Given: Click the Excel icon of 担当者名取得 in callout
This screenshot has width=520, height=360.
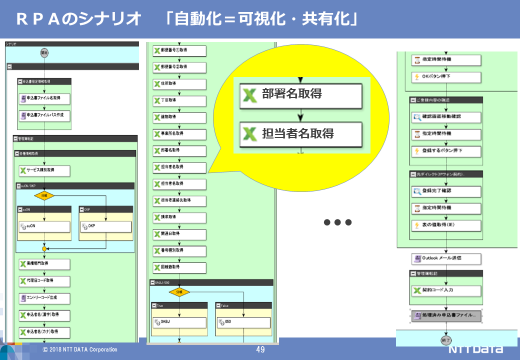Looking at the screenshot, I should click(250, 134).
